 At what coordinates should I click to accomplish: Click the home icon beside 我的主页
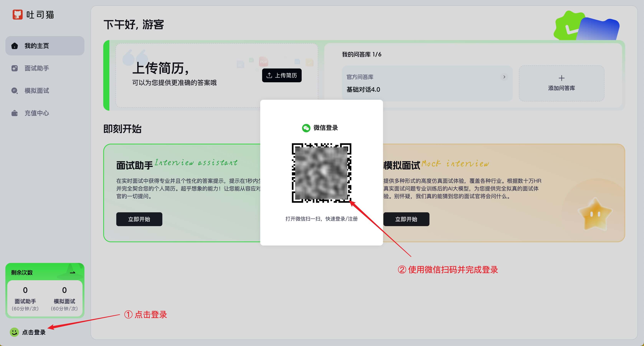[x=15, y=46]
